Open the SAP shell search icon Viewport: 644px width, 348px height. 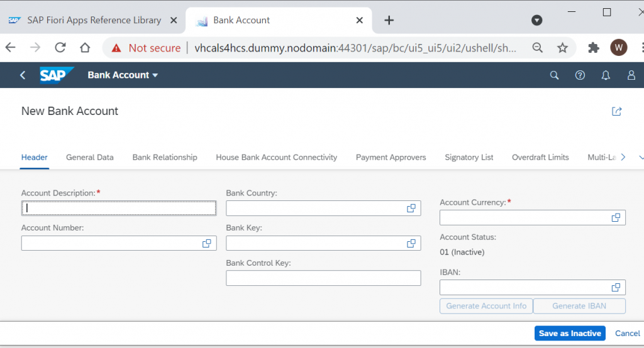[x=554, y=75]
